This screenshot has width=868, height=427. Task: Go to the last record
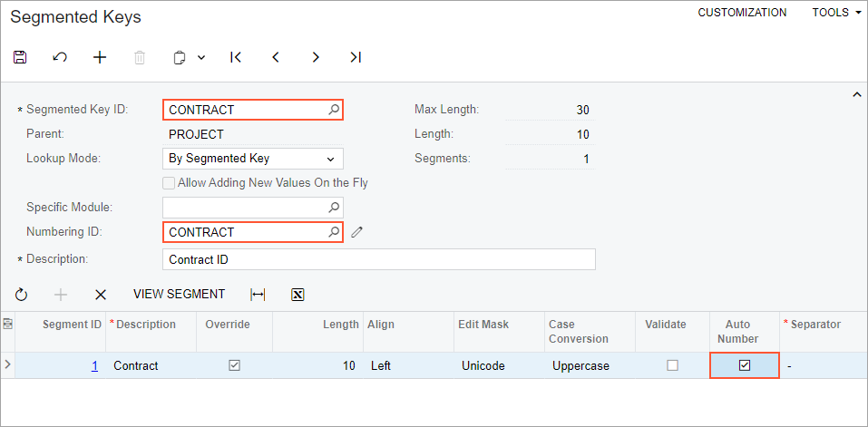356,57
